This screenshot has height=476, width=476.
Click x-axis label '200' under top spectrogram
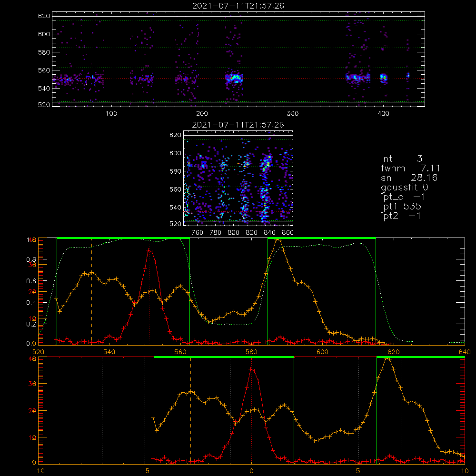202,114
